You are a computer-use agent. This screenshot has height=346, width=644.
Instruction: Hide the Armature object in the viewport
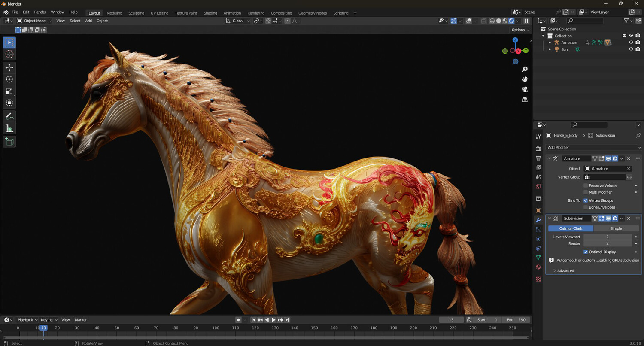pyautogui.click(x=631, y=42)
